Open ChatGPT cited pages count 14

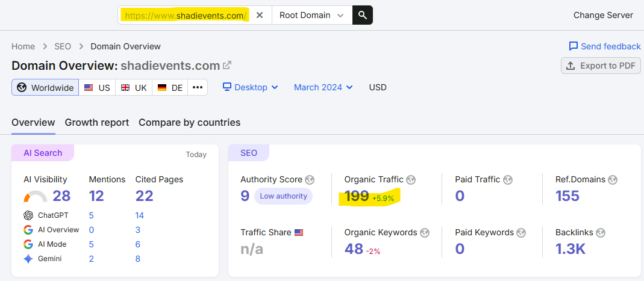(x=140, y=215)
